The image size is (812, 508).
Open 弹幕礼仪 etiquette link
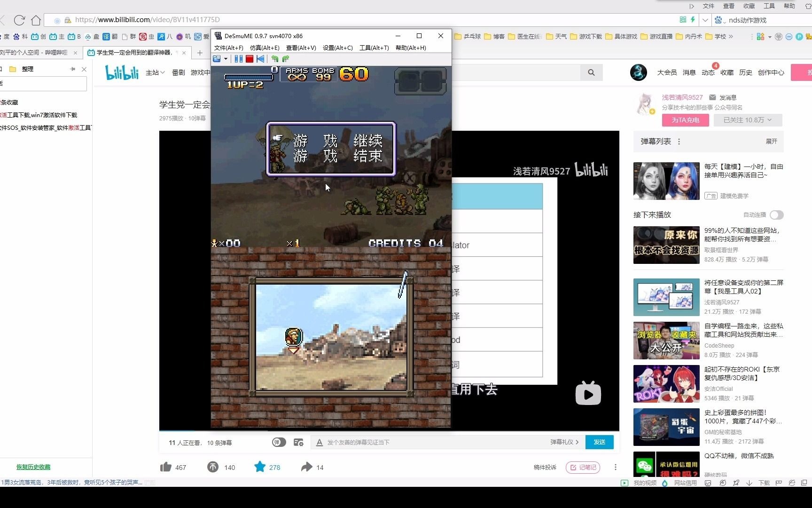(x=564, y=442)
